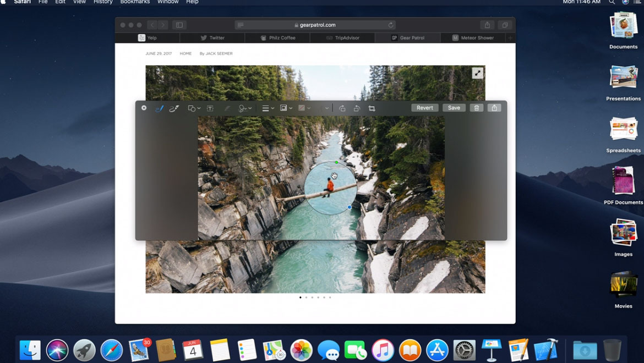Click the Revert button
This screenshot has height=363, width=644.
425,108
